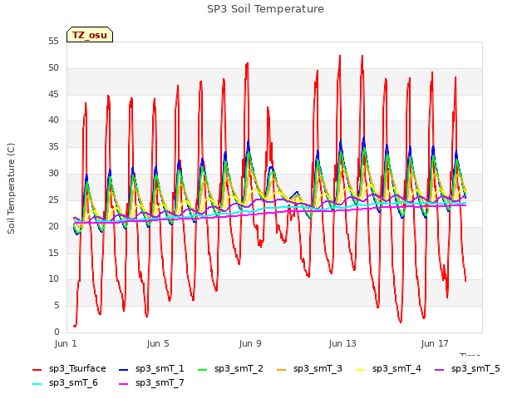Click the 0 y-axis tick label

[57, 332]
